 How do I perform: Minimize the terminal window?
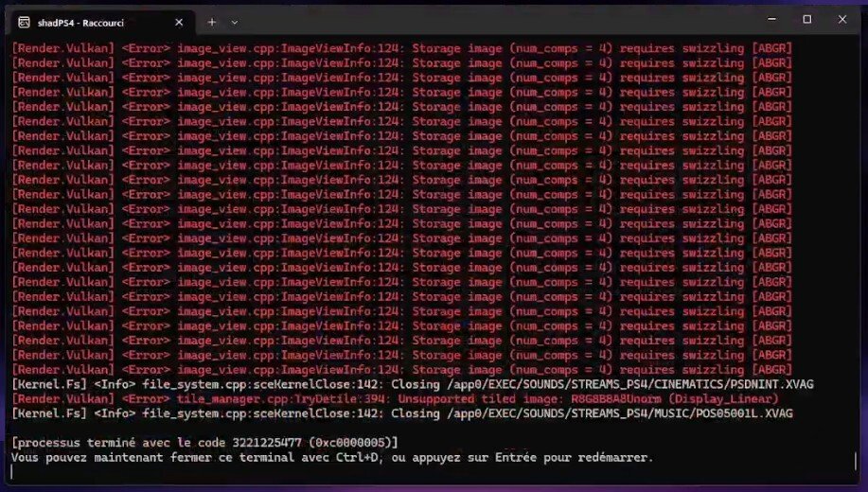(771, 19)
